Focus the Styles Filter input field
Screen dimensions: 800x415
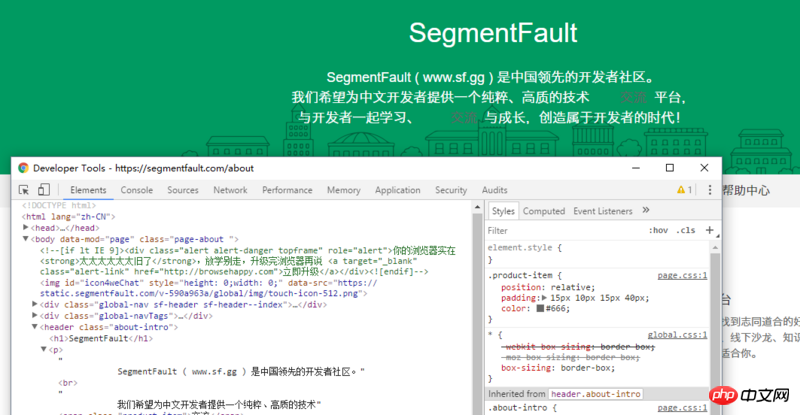tap(564, 231)
